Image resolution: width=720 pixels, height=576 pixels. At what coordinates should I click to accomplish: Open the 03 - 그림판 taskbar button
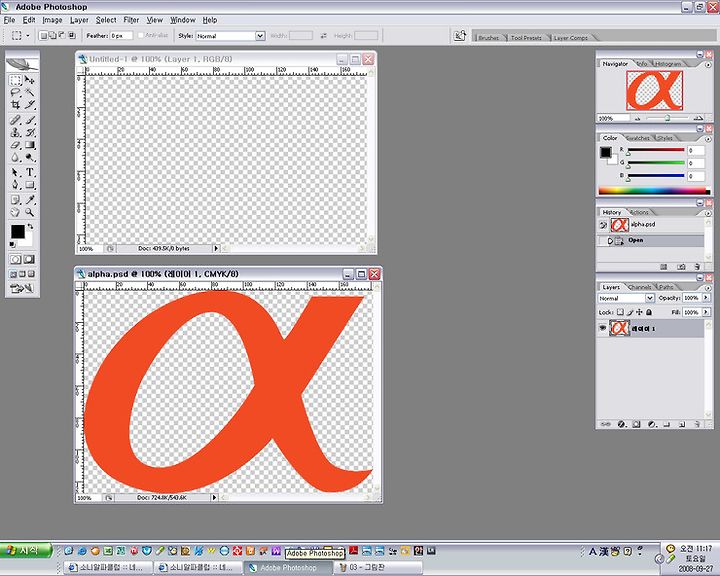[x=379, y=568]
